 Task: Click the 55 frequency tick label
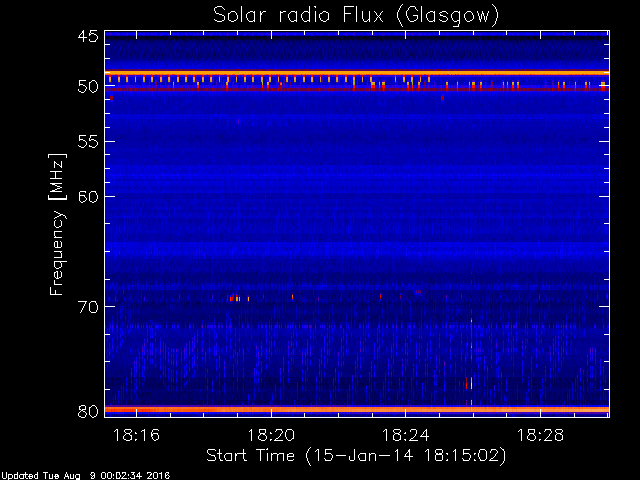(x=88, y=142)
